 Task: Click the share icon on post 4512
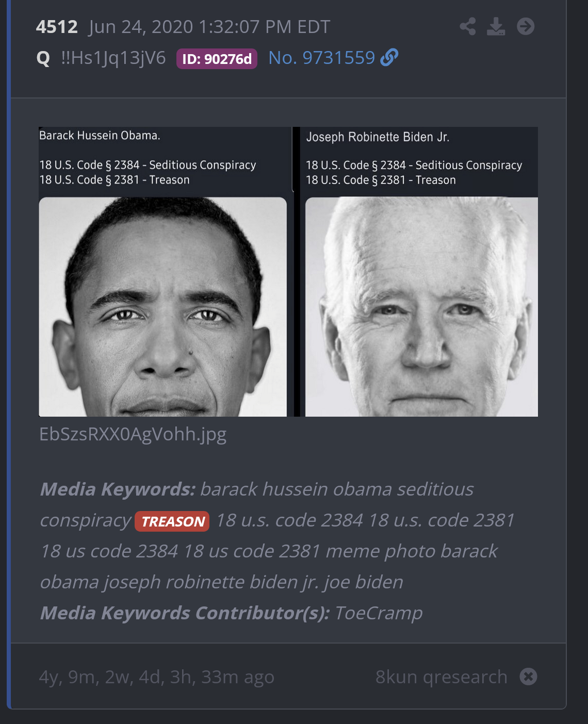coord(468,26)
